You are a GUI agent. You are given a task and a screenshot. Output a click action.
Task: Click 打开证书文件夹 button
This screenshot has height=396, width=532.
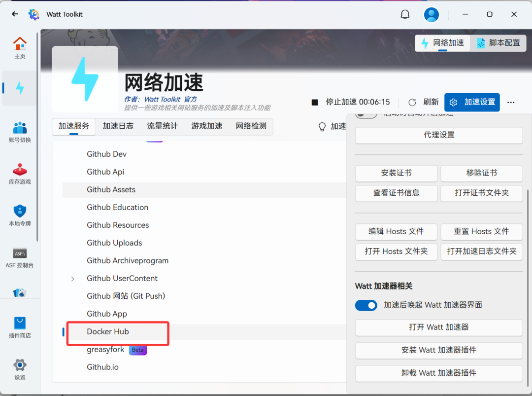point(481,193)
